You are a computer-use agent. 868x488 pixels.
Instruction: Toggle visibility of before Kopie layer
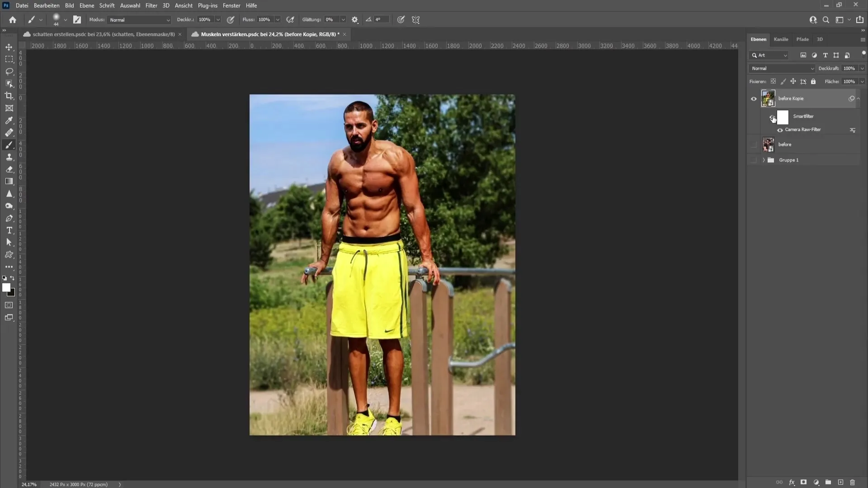click(x=754, y=99)
